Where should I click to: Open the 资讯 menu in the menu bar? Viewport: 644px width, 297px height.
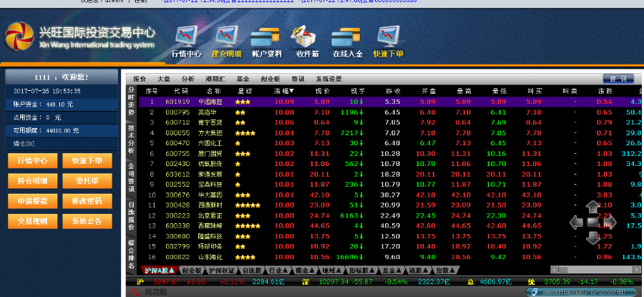298,79
